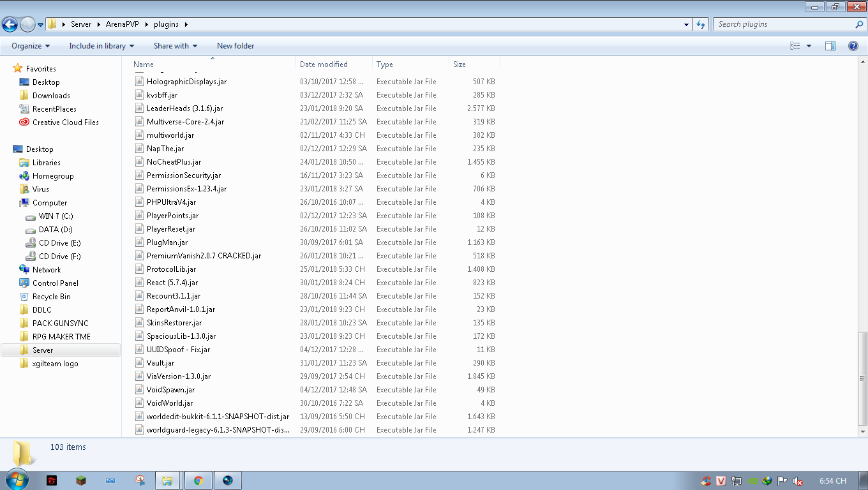The width and height of the screenshot is (868, 490).
Task: Open Downloads in the Favorites list
Action: [51, 96]
